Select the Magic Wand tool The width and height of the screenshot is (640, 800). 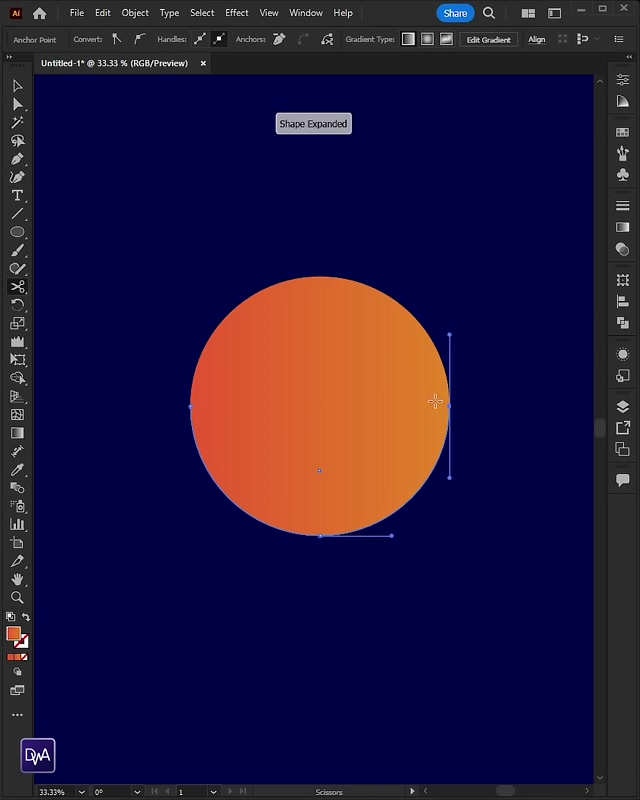(17, 122)
